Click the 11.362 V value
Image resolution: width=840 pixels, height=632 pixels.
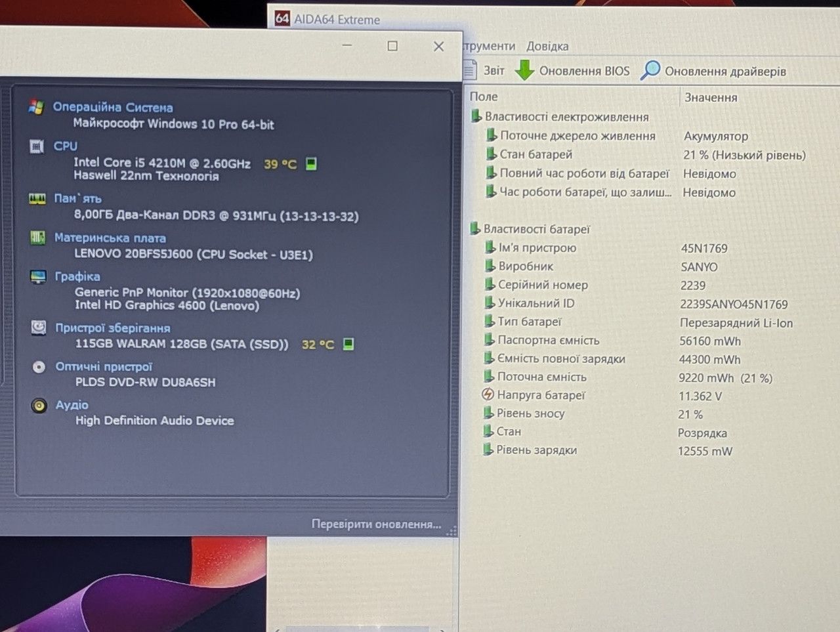[700, 396]
